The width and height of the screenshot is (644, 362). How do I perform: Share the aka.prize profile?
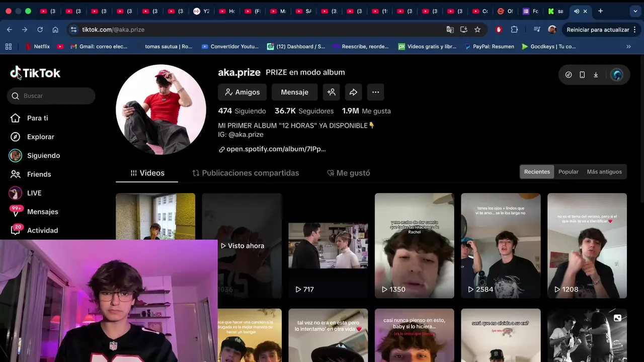click(x=353, y=92)
